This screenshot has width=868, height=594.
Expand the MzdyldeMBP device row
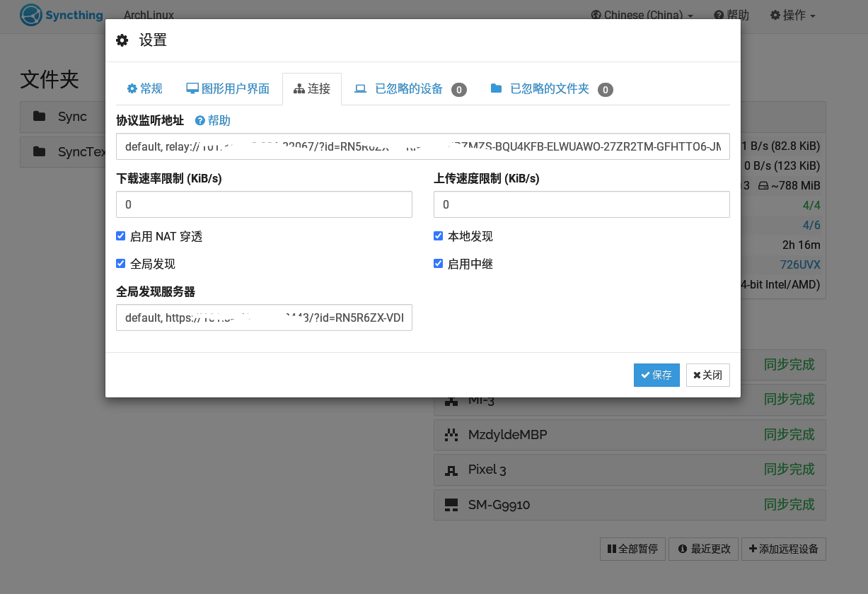tap(630, 435)
